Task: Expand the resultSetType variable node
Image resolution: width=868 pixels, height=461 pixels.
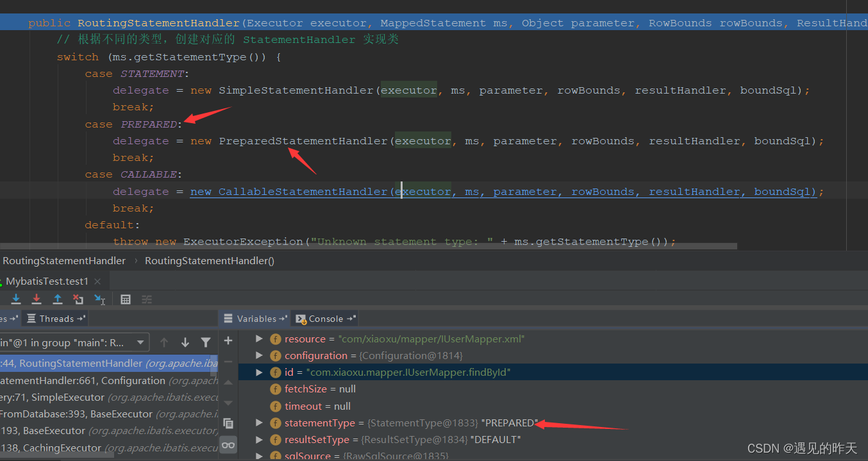Action: pyautogui.click(x=259, y=439)
